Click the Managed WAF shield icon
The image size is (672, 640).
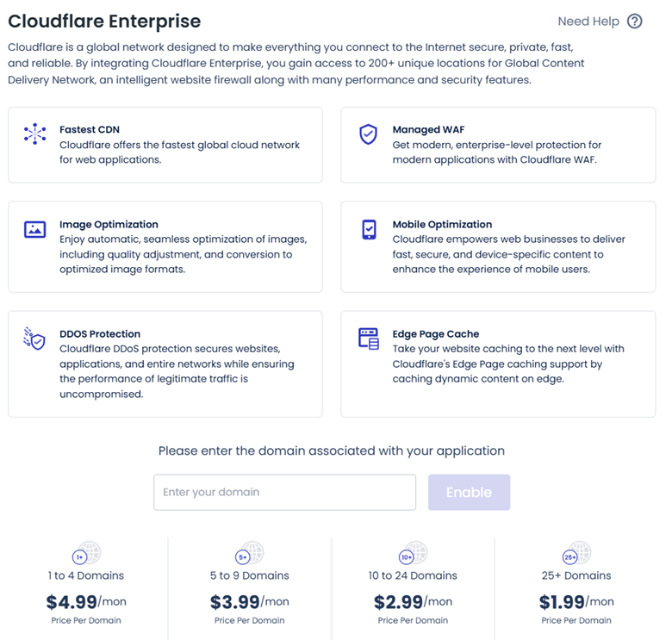368,134
